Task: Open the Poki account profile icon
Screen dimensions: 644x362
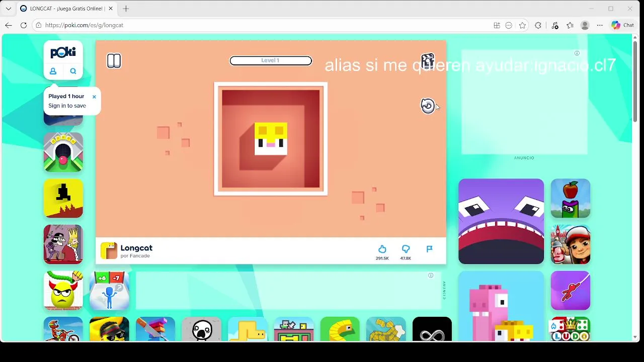Action: point(53,71)
